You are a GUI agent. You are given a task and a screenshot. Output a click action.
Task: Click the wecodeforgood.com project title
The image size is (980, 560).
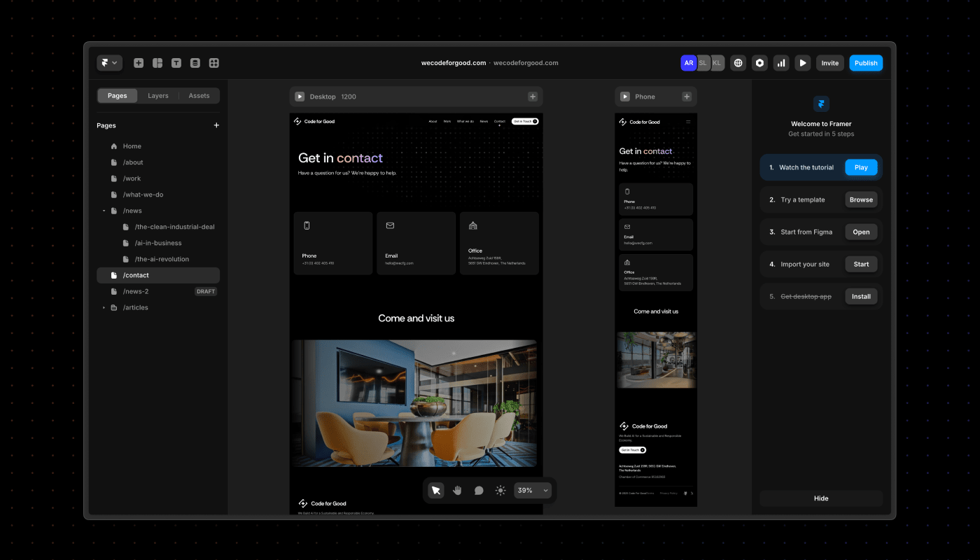[454, 63]
